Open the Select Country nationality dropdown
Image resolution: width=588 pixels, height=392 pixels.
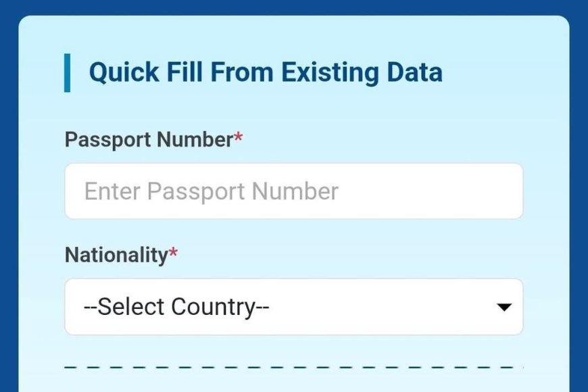click(293, 307)
